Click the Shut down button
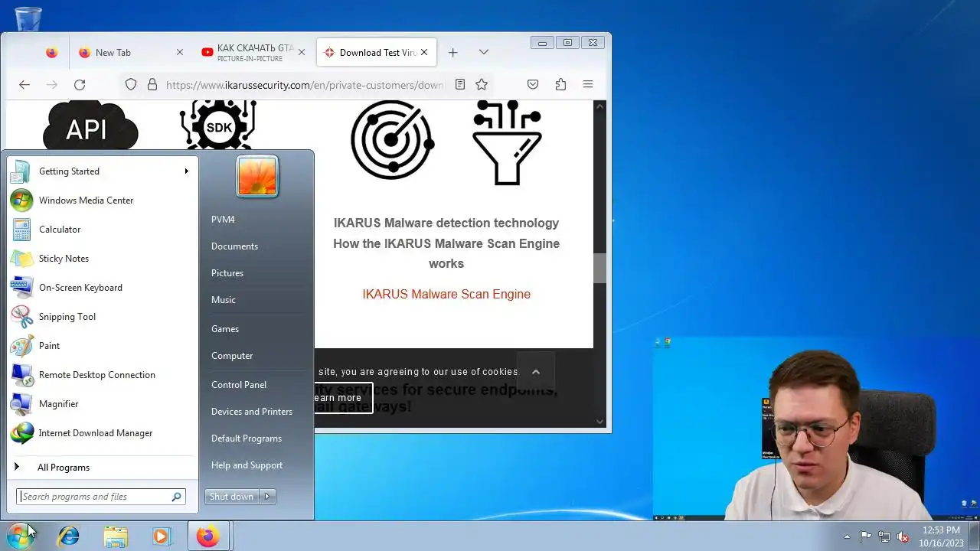The width and height of the screenshot is (980, 551). [232, 497]
